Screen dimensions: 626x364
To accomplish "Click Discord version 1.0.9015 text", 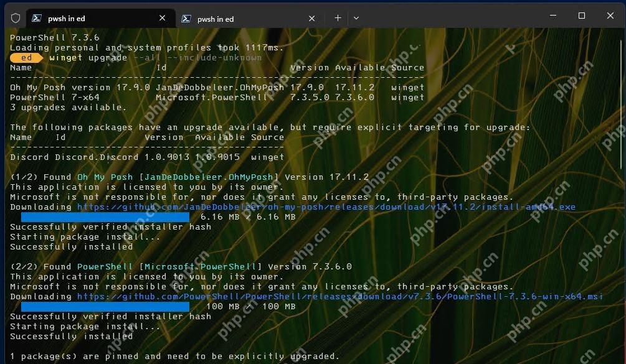I will pyautogui.click(x=217, y=157).
